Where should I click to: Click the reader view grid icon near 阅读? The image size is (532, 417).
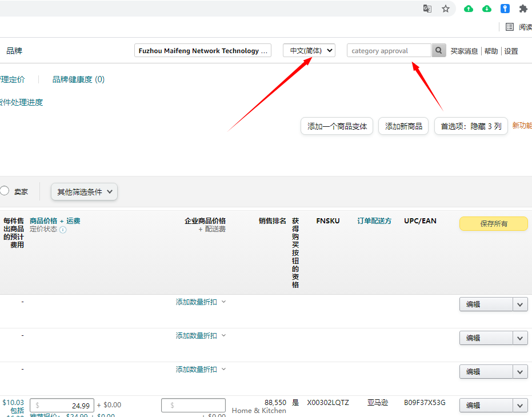click(510, 27)
